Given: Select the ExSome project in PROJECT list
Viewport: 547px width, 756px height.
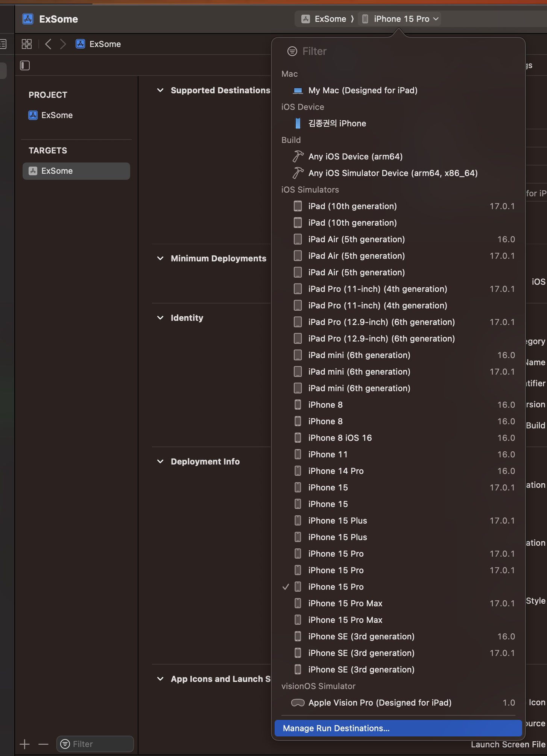Looking at the screenshot, I should coord(51,115).
